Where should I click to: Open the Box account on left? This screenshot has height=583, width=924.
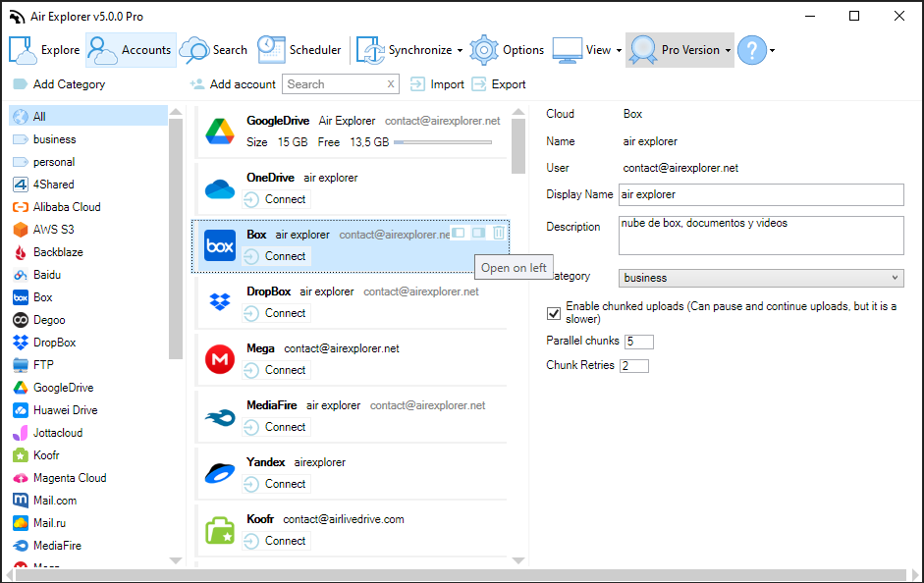click(459, 233)
